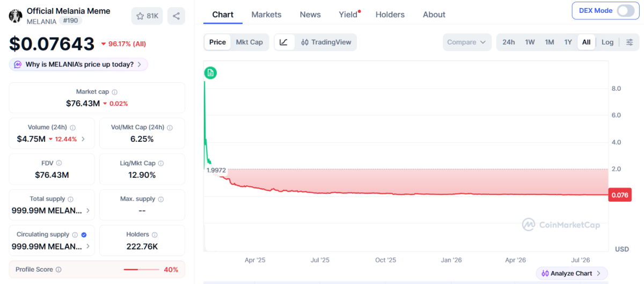Click the AI icon beside price question
Viewport: 644px width, 284px height.
point(17,64)
